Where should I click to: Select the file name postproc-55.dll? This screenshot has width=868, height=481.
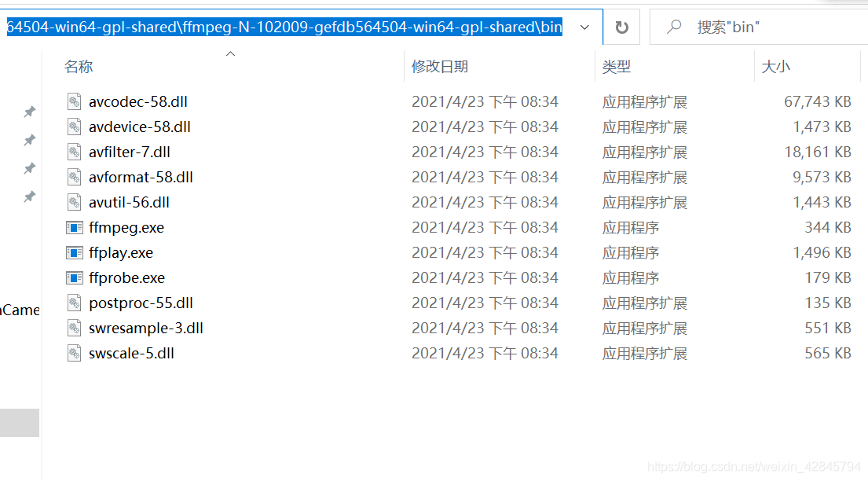(x=141, y=303)
